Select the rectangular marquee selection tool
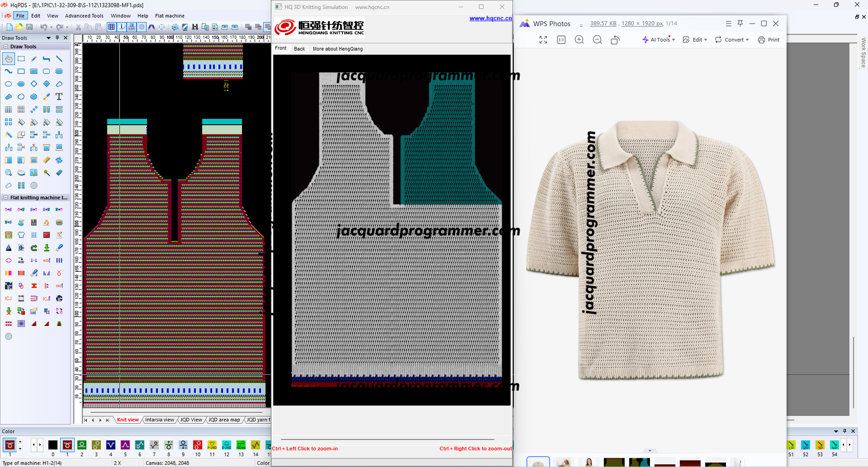This screenshot has width=868, height=467. point(21,59)
